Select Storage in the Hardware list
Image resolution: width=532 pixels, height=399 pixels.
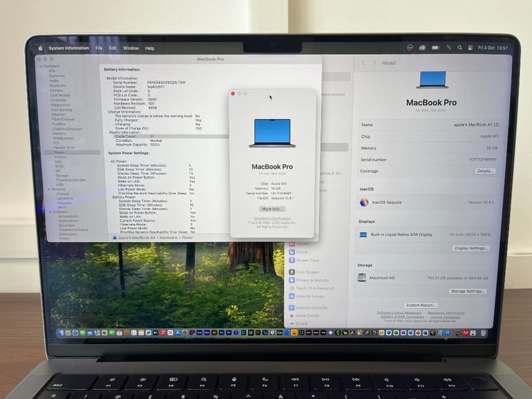point(62,176)
